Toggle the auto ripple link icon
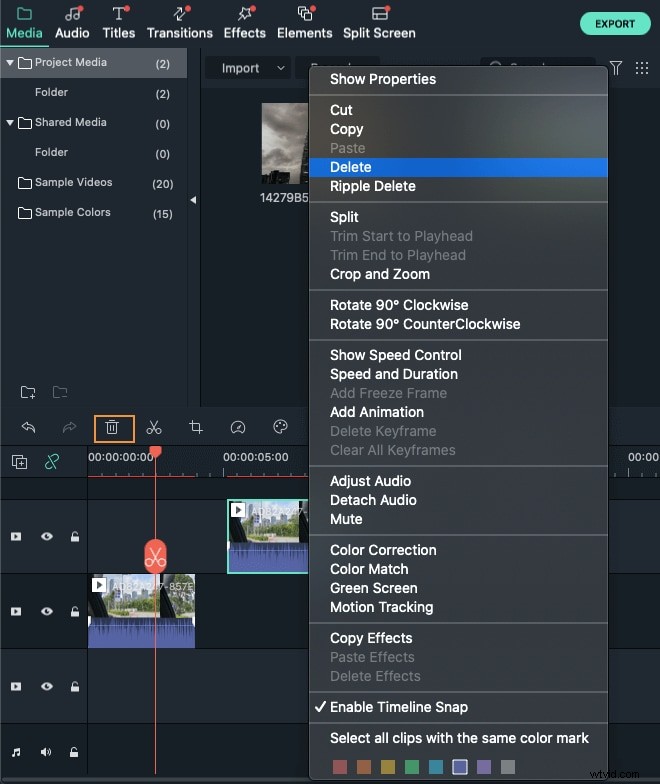This screenshot has width=660, height=784. pyautogui.click(x=52, y=462)
